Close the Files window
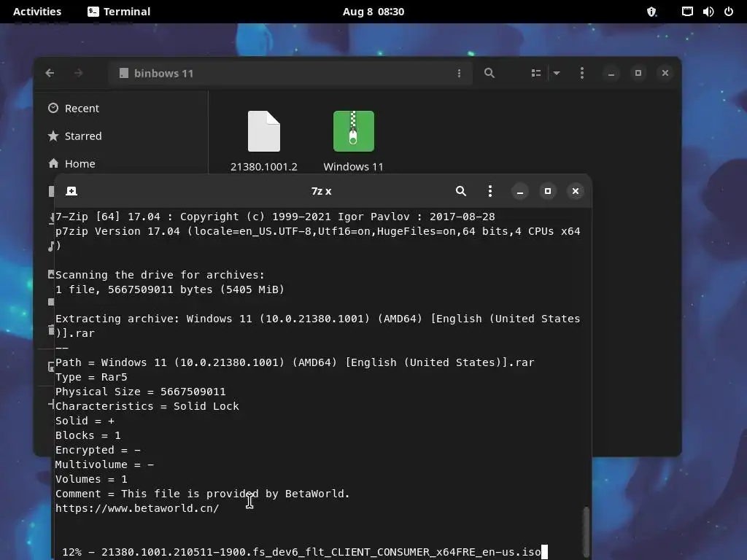 (665, 73)
